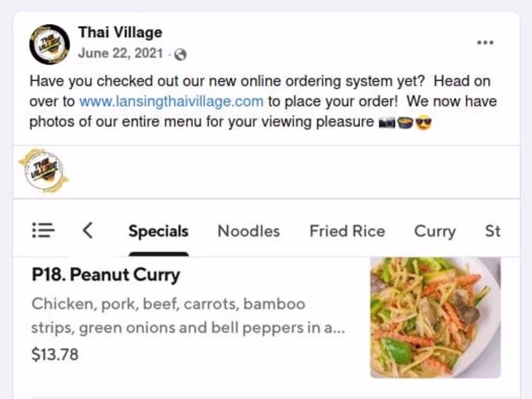Image resolution: width=532 pixels, height=399 pixels.
Task: Click the food bowl emoji
Action: click(x=405, y=123)
